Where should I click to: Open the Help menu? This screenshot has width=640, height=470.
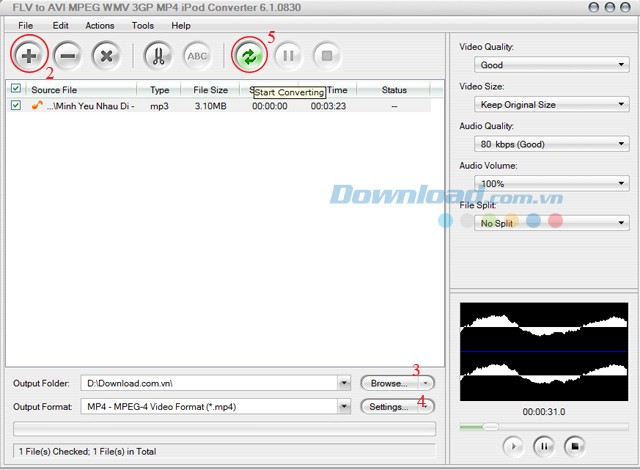pyautogui.click(x=181, y=25)
